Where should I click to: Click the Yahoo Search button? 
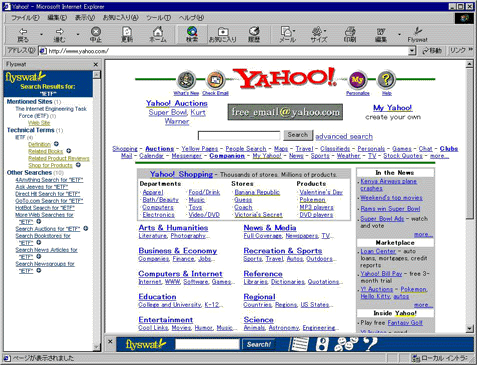pyautogui.click(x=298, y=135)
